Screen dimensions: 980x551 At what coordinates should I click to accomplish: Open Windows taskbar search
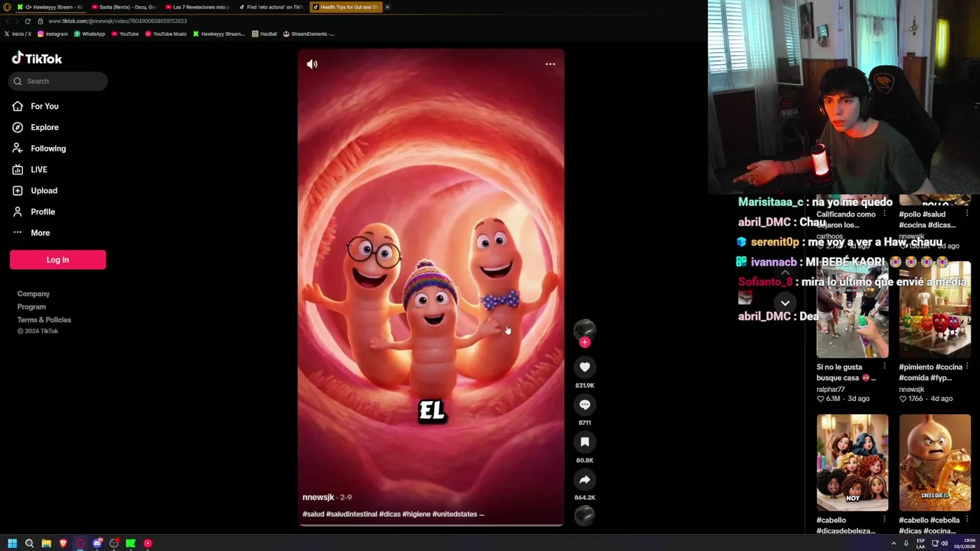click(x=29, y=543)
